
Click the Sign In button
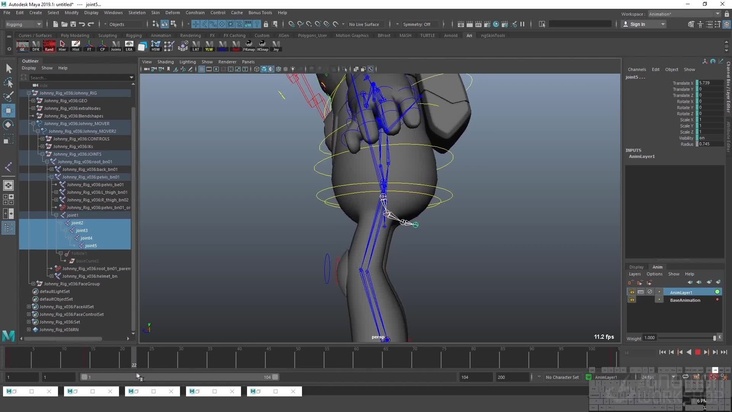coord(636,24)
